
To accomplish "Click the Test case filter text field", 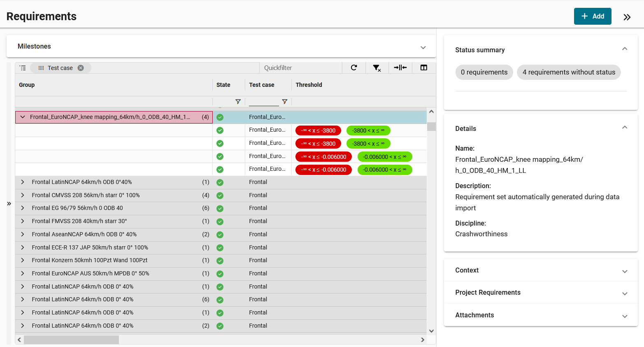I will click(x=264, y=102).
